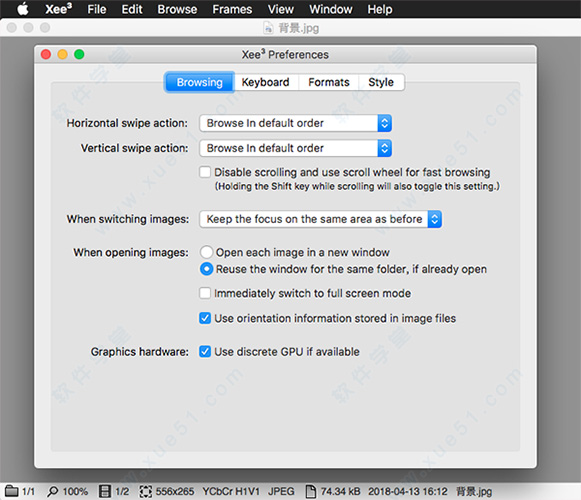The height and width of the screenshot is (500, 581).
Task: Click the frames filmstrip icon in status bar
Action: [105, 491]
